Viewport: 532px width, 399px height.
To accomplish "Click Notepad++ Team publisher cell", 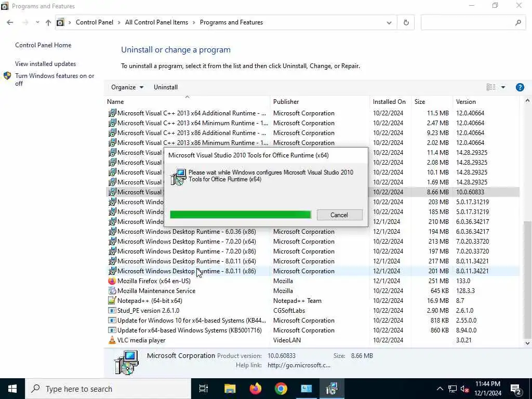I will [x=297, y=301].
